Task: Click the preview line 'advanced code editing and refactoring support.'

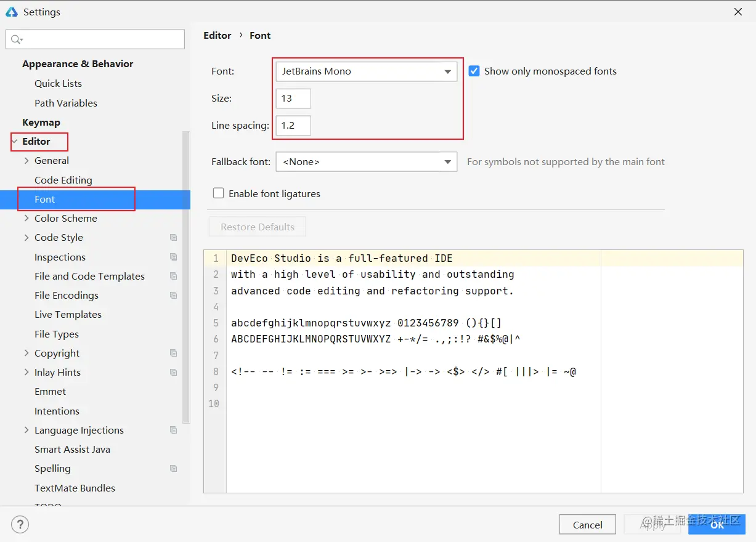Action: click(372, 291)
